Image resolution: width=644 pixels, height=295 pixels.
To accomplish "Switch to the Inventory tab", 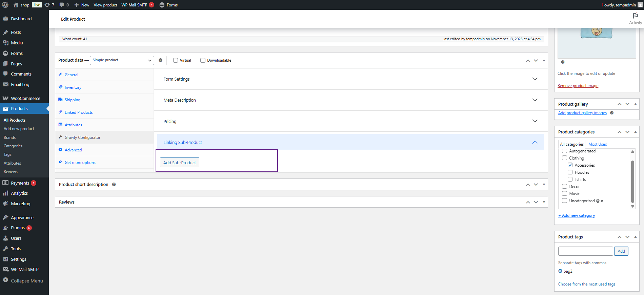I will (x=73, y=87).
